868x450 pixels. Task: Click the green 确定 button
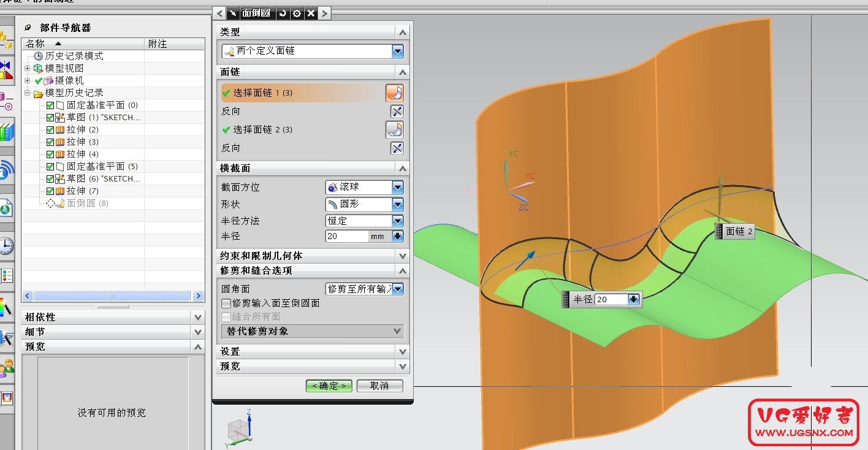[329, 386]
